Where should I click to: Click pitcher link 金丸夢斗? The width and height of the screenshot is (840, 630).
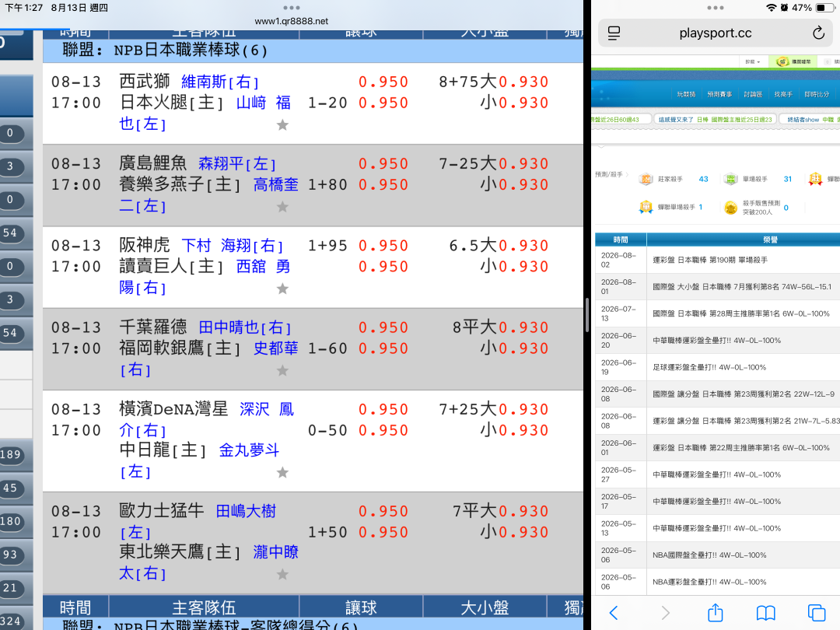(249, 450)
